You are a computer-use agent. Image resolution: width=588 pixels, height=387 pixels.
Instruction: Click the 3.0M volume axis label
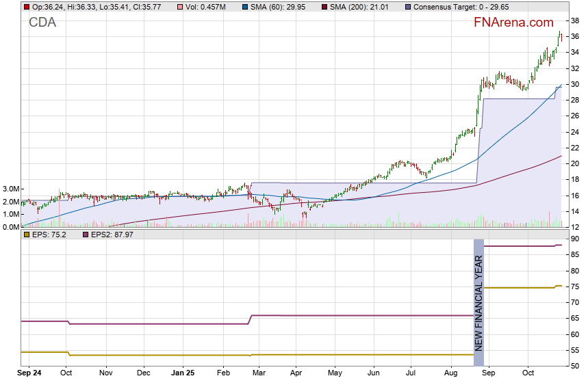pyautogui.click(x=10, y=189)
